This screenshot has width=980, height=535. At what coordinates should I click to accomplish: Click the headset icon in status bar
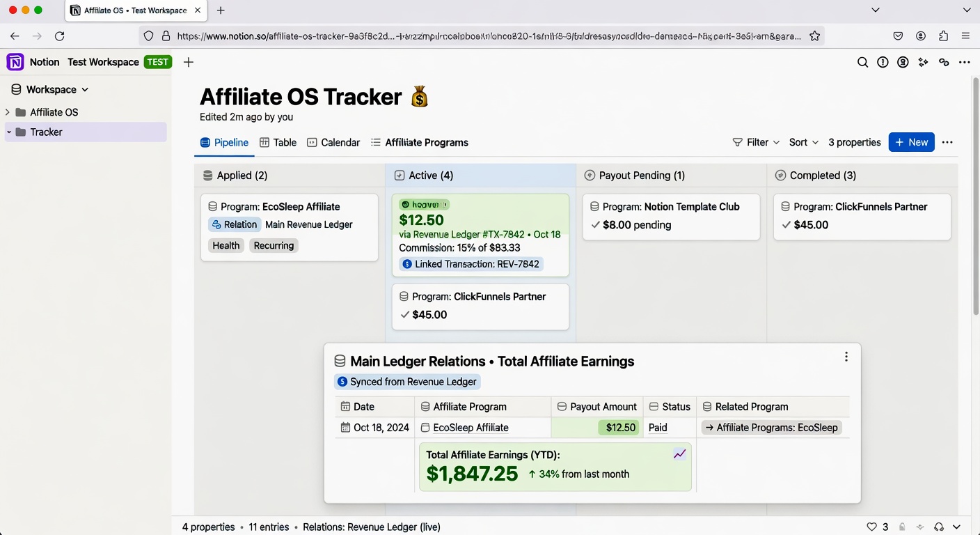click(x=939, y=527)
